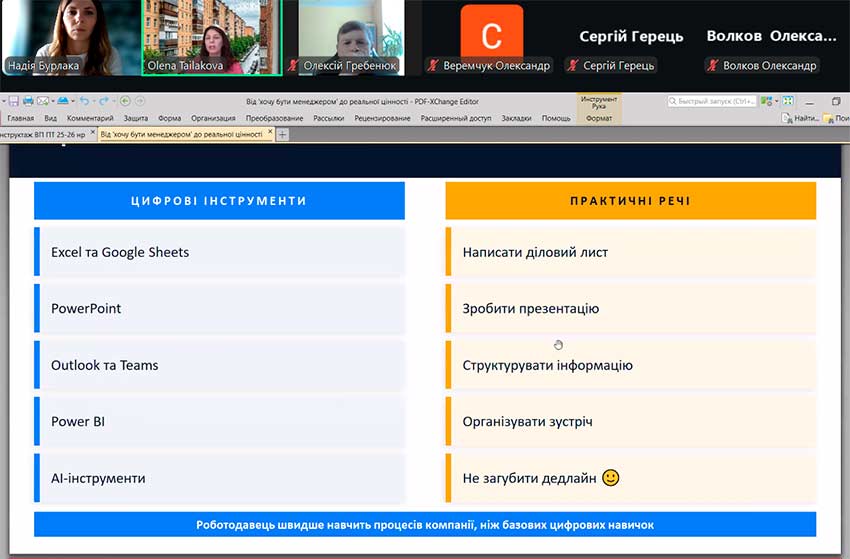Open the Форма ribbon tab
This screenshot has width=850, height=559.
(x=169, y=118)
